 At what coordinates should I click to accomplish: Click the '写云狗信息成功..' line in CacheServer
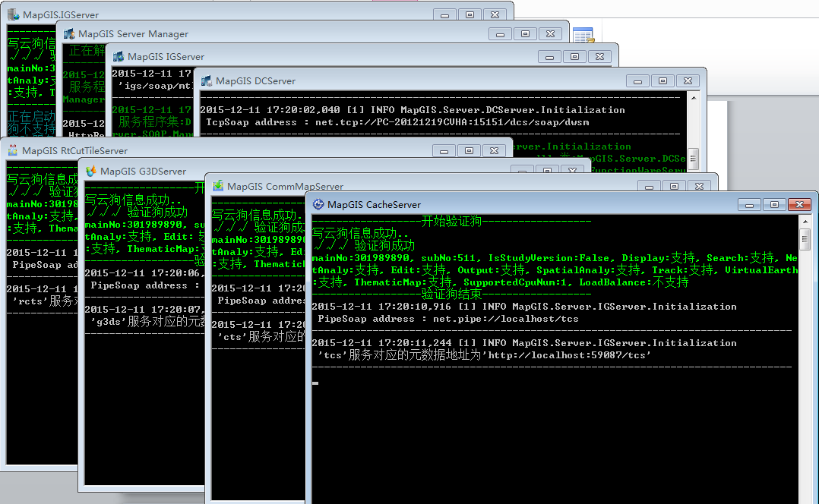361,233
